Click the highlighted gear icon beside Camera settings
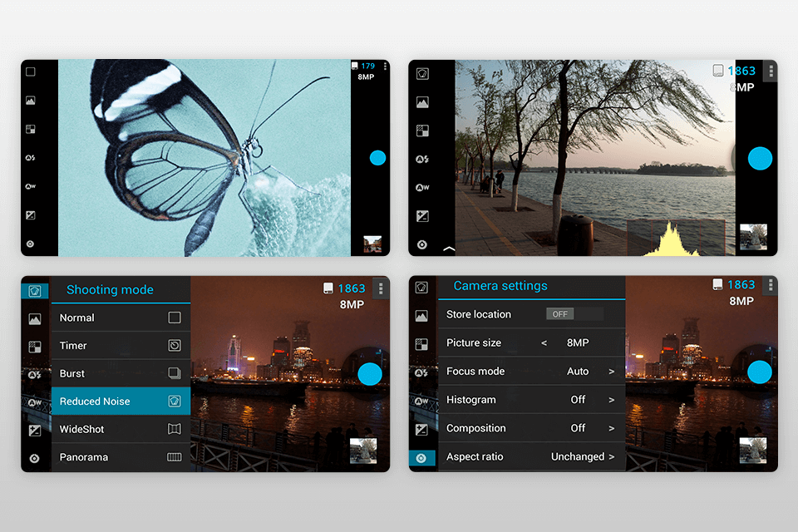798x532 pixels. click(x=421, y=458)
